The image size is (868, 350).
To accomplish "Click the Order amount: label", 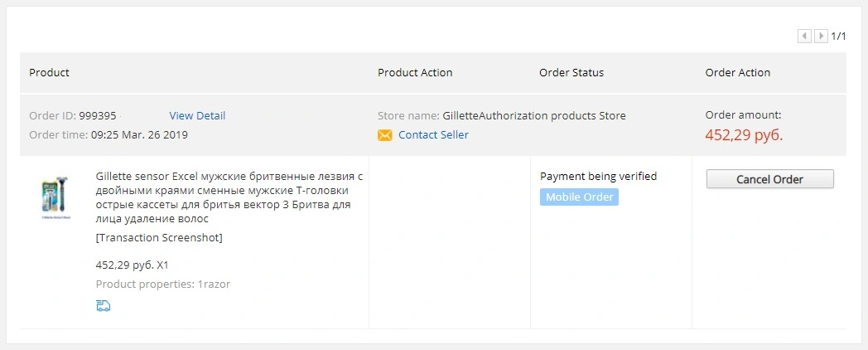I will [x=744, y=115].
